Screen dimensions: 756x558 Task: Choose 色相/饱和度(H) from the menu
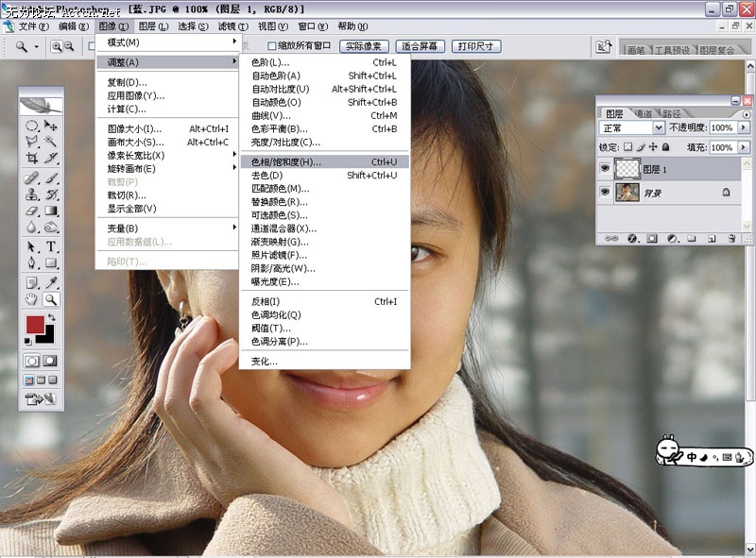point(286,162)
